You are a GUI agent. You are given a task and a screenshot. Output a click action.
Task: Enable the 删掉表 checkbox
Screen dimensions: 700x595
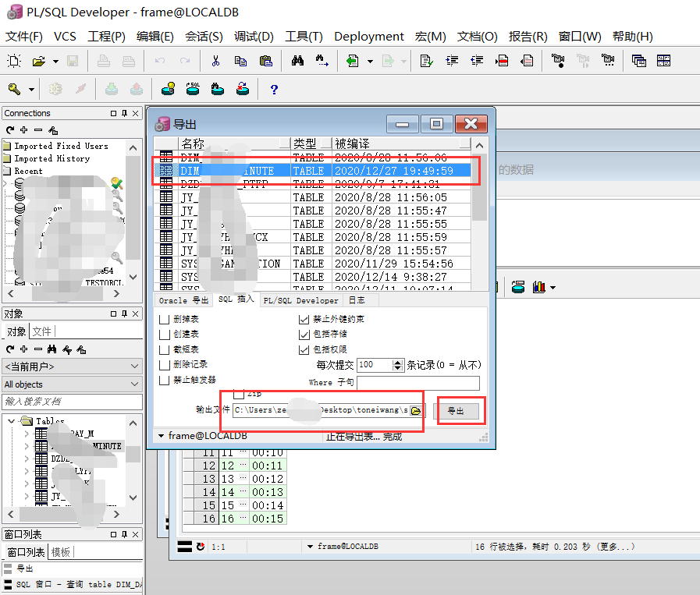[x=163, y=318]
